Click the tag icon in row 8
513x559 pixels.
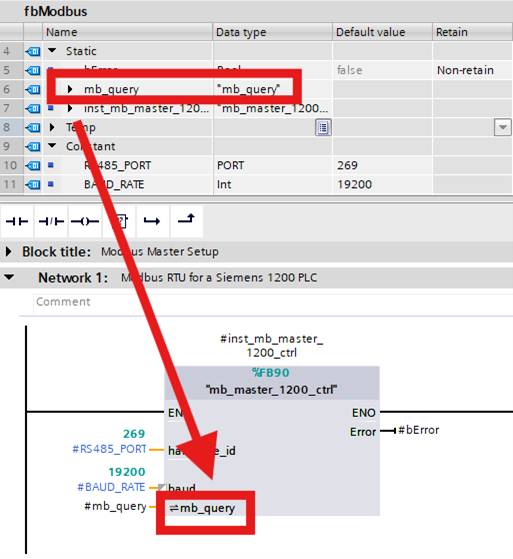[x=33, y=127]
